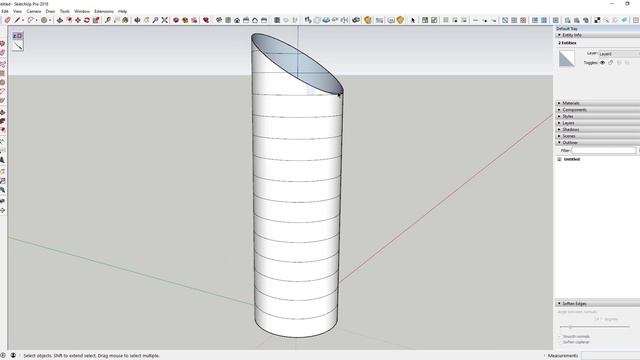Select the line tool icon in small floating palette
The width and height of the screenshot is (640, 360).
click(x=18, y=46)
